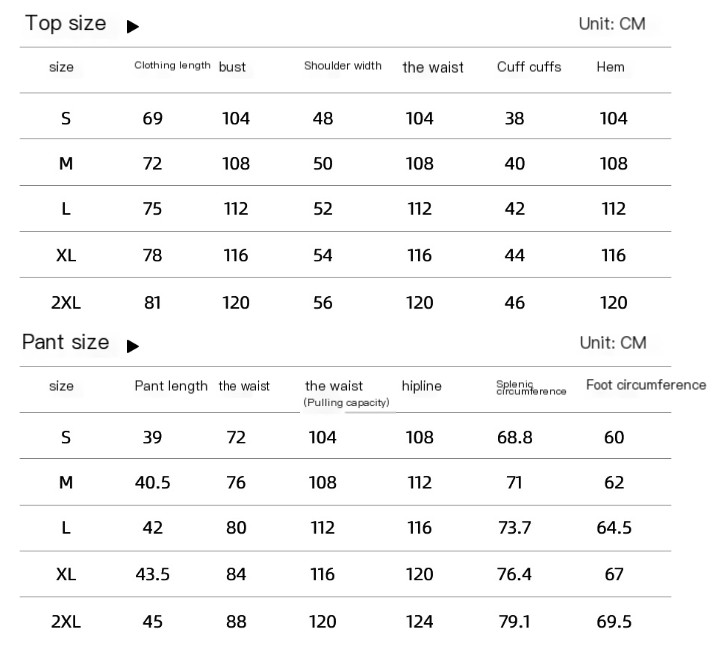Click the Unit: CM label above top table
Image resolution: width=717 pixels, height=650 pixels.
coord(612,24)
